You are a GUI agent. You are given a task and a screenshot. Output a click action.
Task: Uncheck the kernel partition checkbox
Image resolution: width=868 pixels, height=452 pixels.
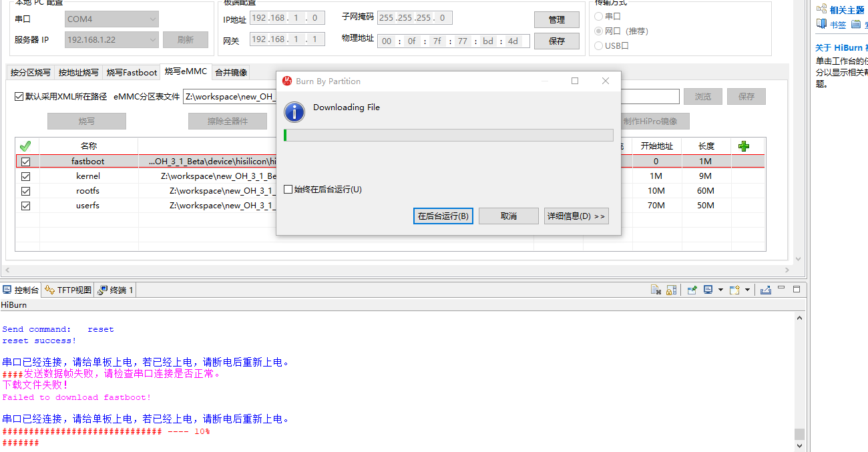26,176
